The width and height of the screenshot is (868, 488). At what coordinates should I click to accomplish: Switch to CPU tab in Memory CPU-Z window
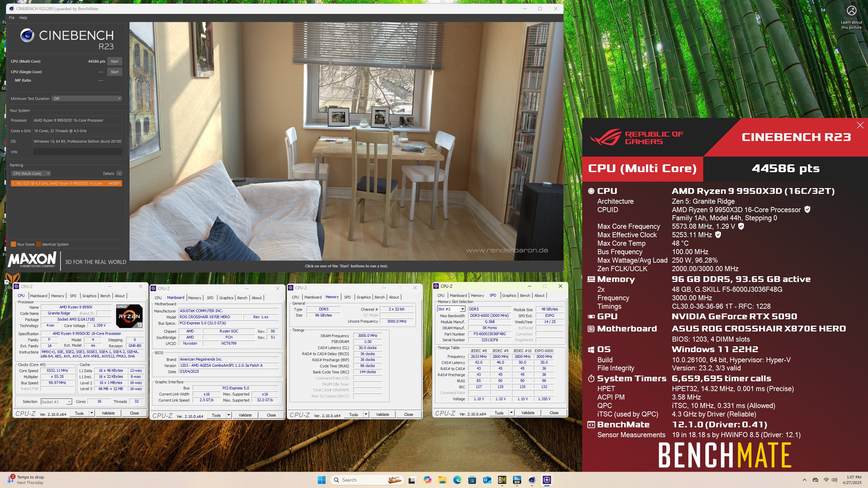295,297
